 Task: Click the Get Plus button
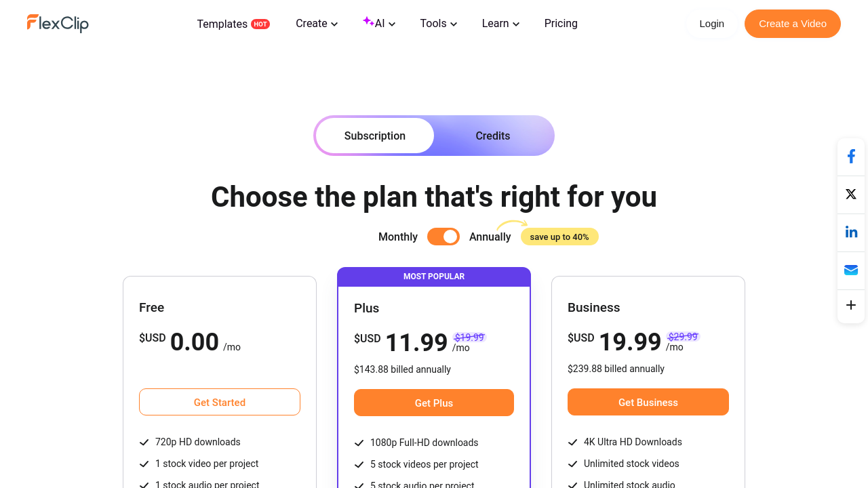(x=434, y=403)
